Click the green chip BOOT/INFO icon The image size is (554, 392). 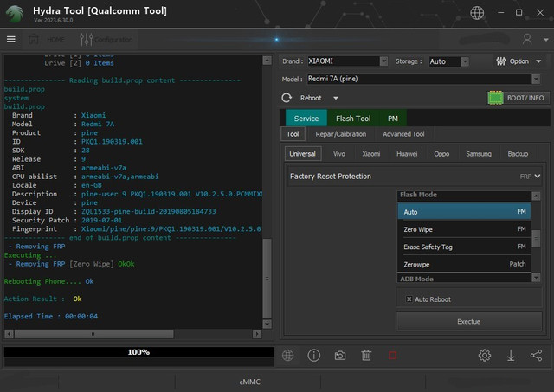[495, 98]
